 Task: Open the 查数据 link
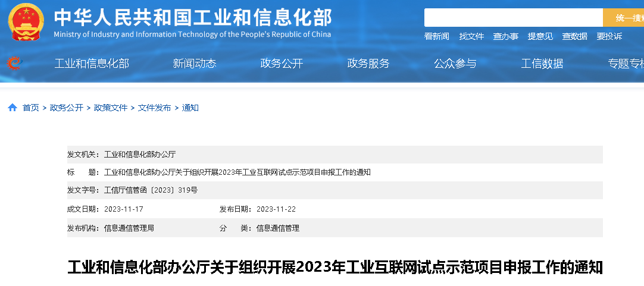pos(574,36)
